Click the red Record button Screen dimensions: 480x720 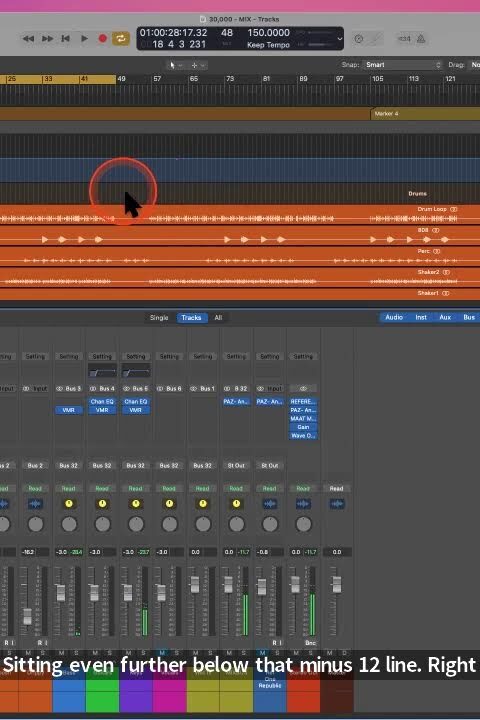click(102, 39)
